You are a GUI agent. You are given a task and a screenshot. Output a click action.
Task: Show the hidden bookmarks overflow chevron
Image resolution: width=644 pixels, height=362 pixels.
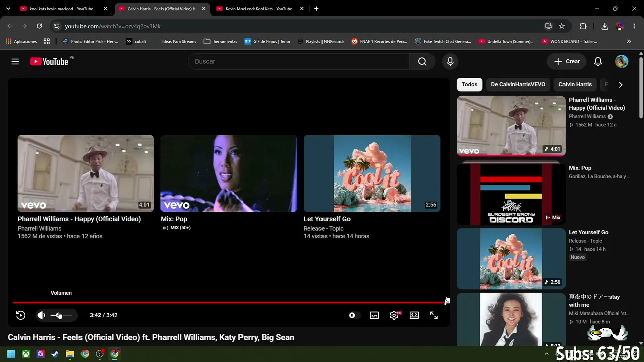(629, 41)
